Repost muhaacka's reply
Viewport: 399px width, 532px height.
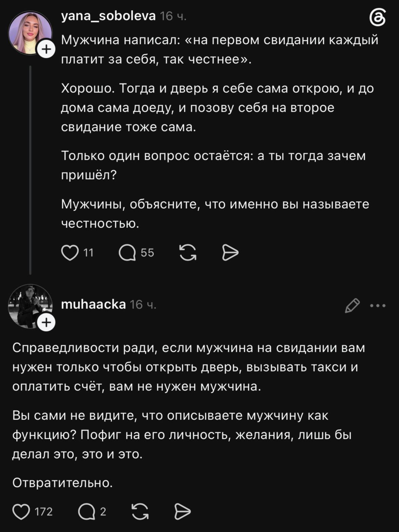pyautogui.click(x=140, y=511)
